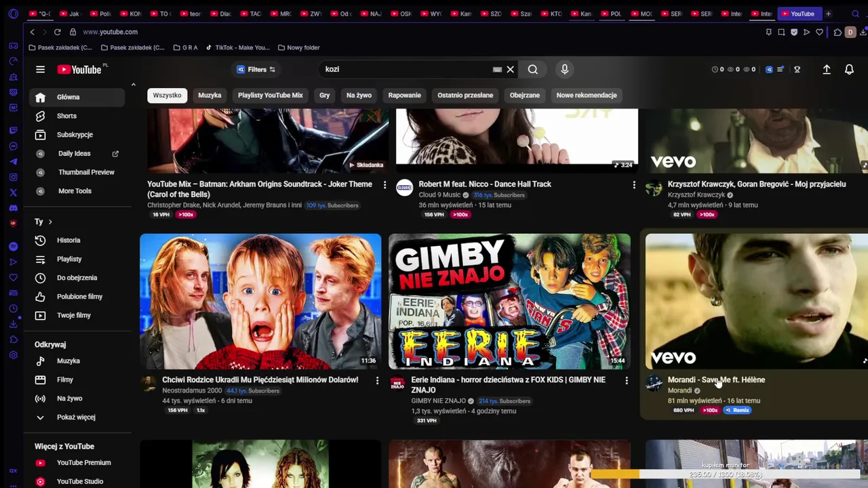
Task: Open the X (Twitter) sidebar icon
Action: (13, 193)
